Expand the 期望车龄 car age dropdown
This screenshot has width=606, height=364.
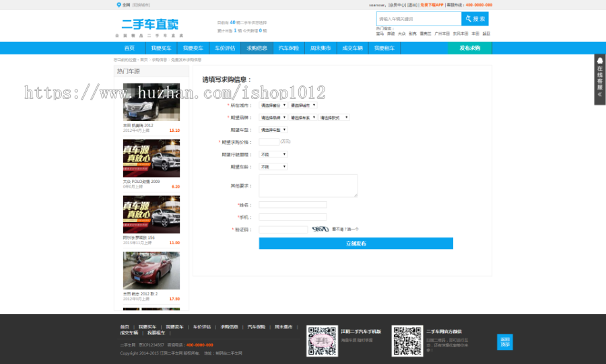click(273, 166)
